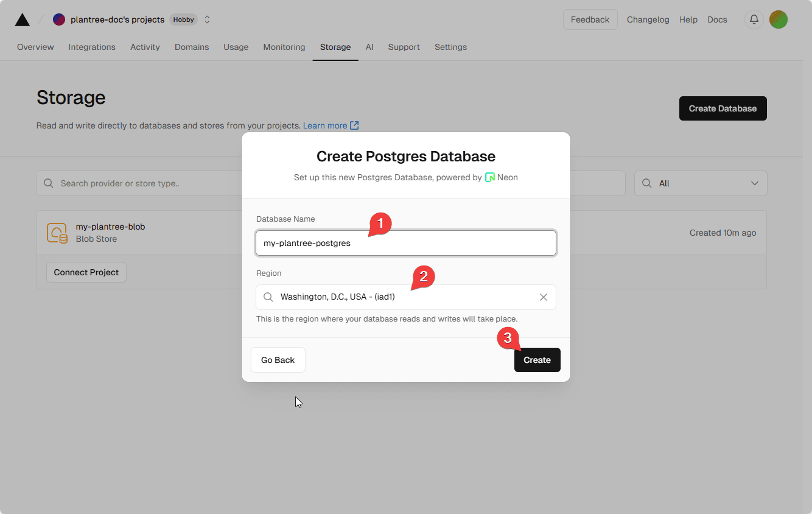This screenshot has width=812, height=514.
Task: Clear the selected region with X
Action: (x=544, y=297)
